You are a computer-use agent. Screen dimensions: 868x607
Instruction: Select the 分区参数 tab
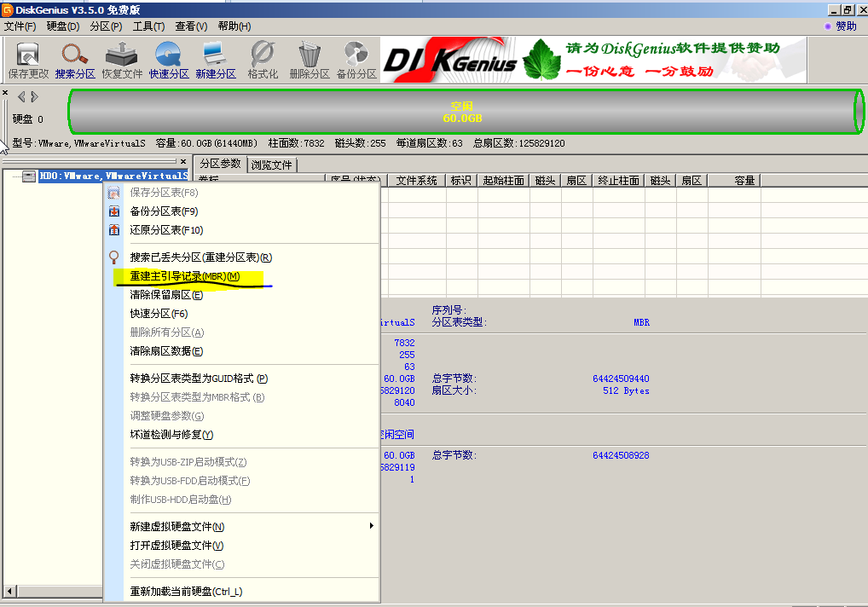click(x=220, y=164)
